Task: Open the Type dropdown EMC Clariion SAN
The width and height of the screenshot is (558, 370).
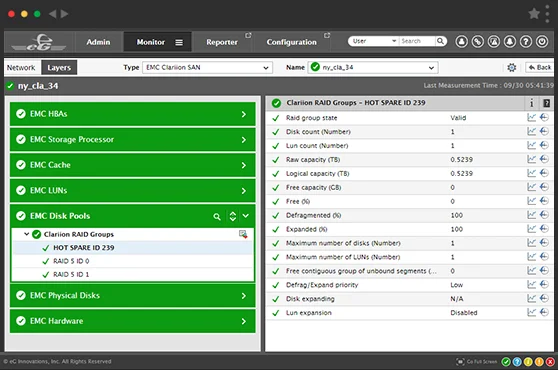Action: pyautogui.click(x=207, y=67)
